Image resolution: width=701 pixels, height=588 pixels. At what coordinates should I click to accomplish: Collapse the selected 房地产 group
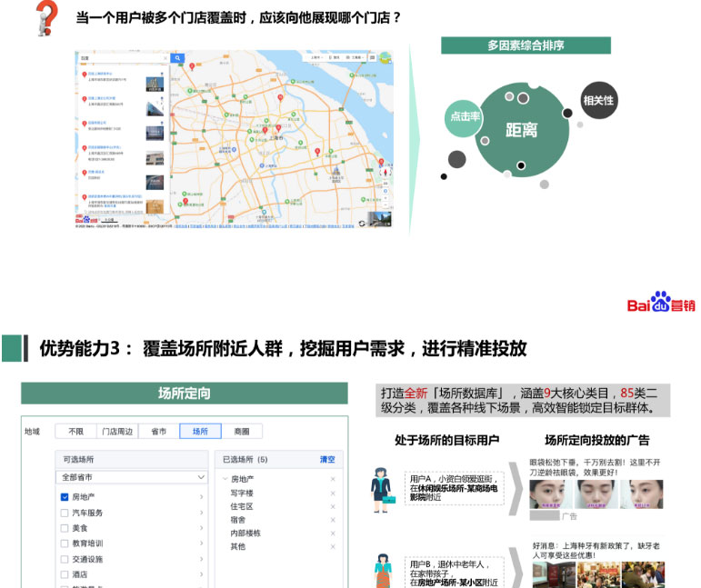pos(225,479)
